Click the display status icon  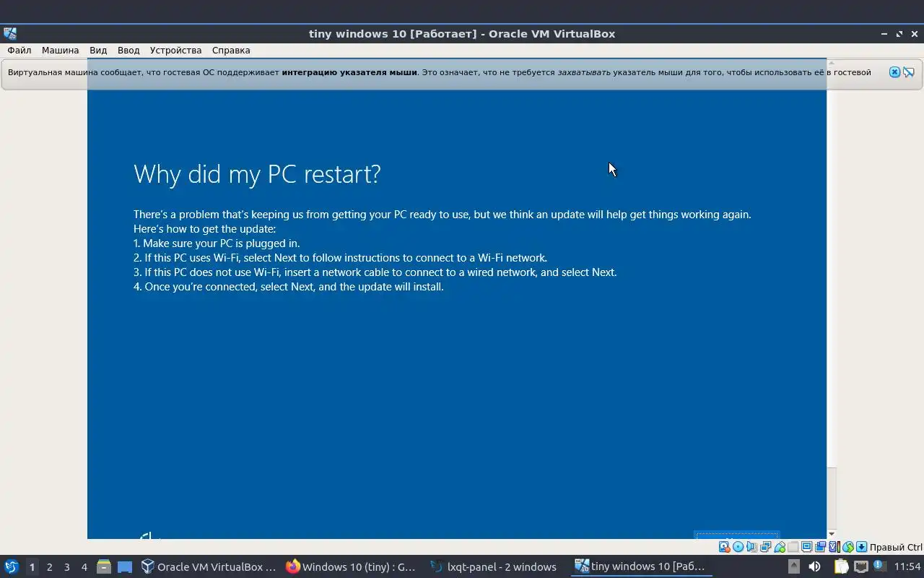806,547
